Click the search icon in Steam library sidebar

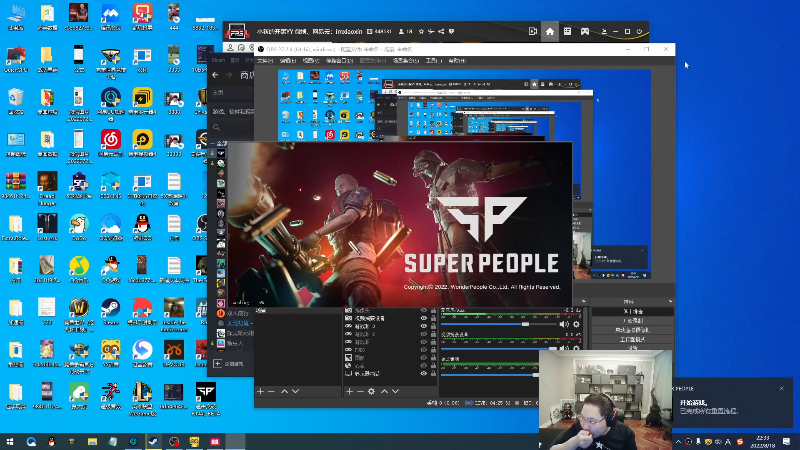(x=217, y=127)
